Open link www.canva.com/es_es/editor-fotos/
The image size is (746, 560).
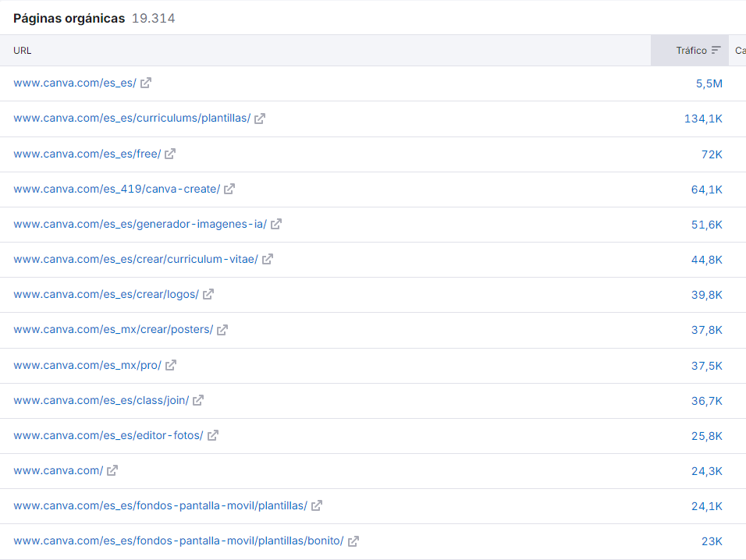[108, 435]
